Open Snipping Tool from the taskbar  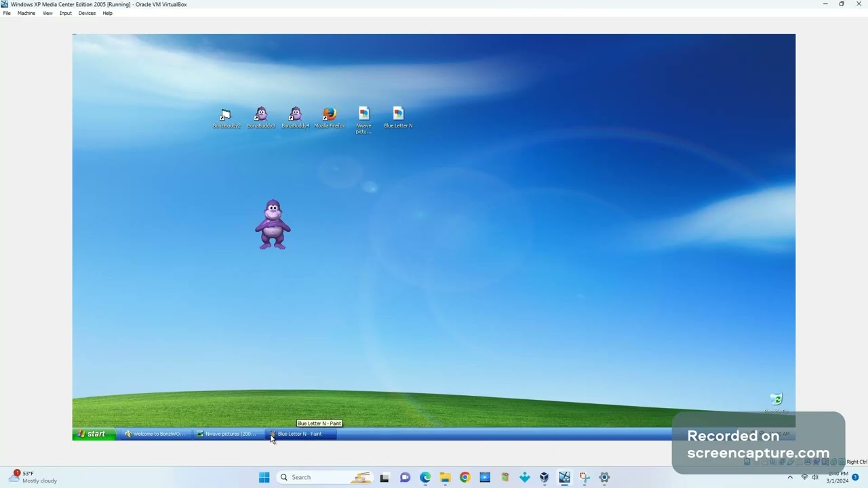tap(585, 477)
